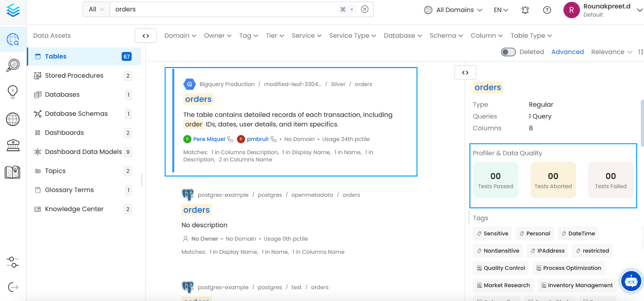The image size is (644, 301).
Task: Select Database Schemas asset type
Action: [x=84, y=114]
